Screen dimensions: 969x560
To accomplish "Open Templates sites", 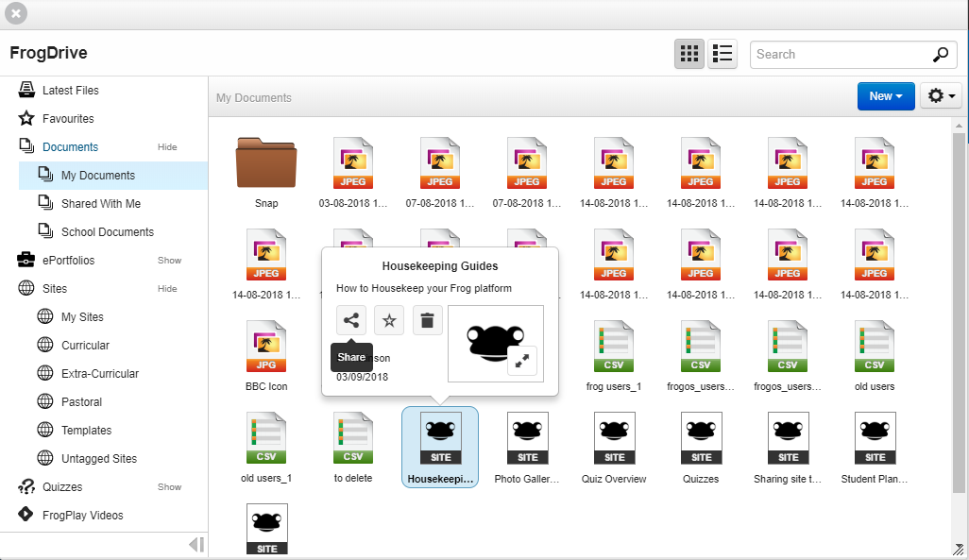I will pyautogui.click(x=86, y=431).
